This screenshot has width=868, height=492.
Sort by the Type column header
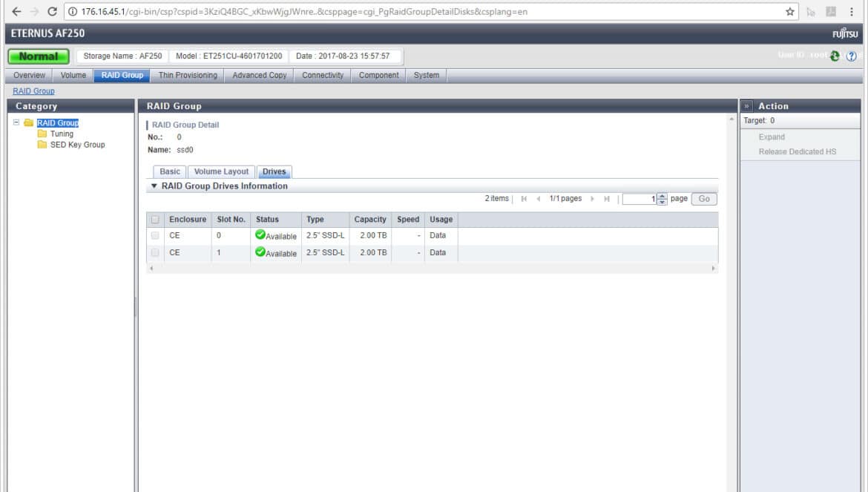click(x=326, y=220)
